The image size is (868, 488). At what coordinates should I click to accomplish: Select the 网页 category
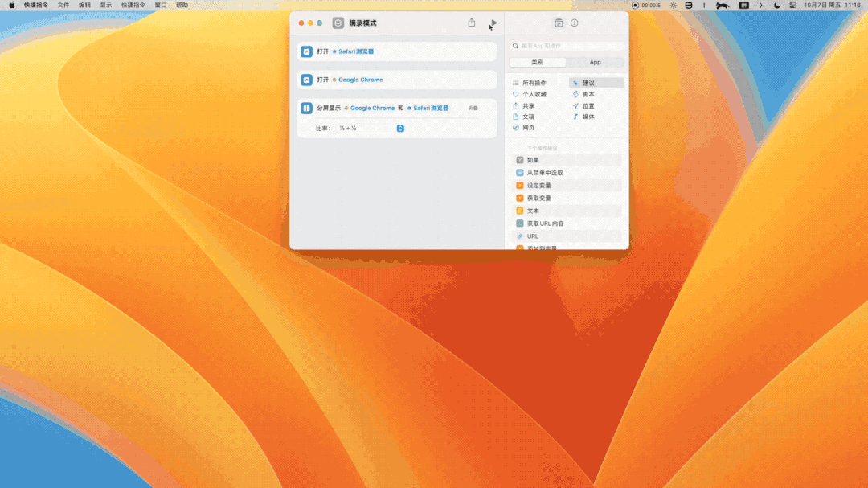529,127
